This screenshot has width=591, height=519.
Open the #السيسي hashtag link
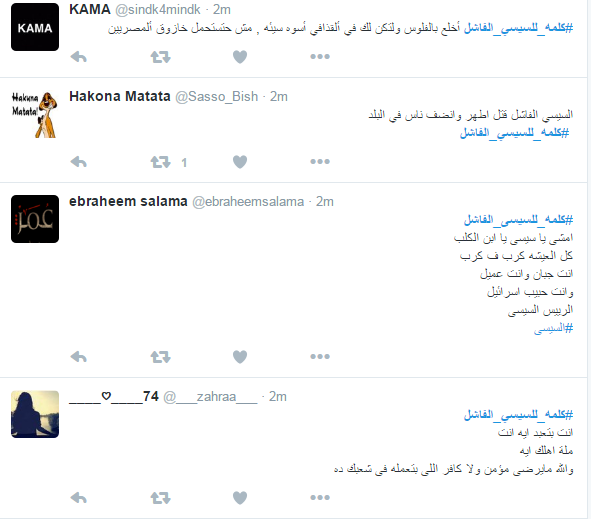pos(553,328)
